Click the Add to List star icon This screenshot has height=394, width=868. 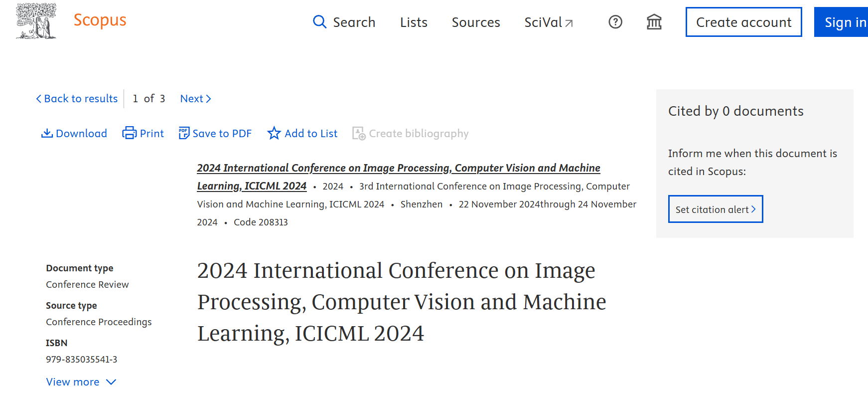(x=274, y=133)
